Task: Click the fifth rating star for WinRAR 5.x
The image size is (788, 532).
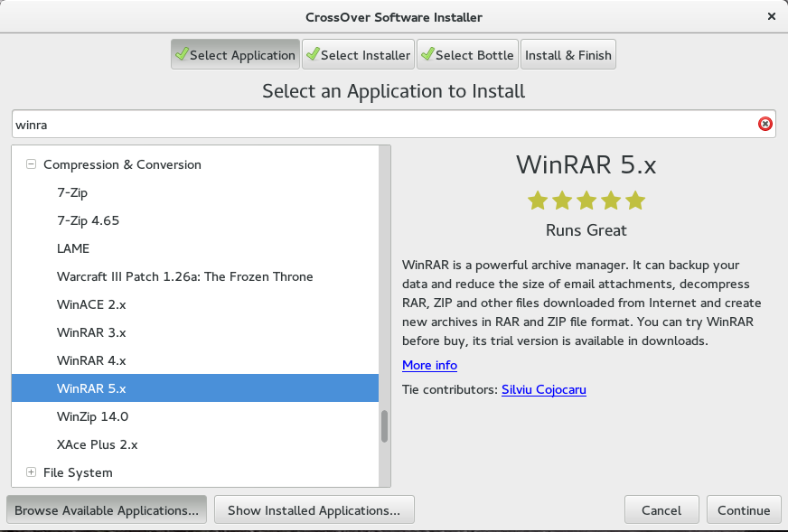Action: pos(635,201)
